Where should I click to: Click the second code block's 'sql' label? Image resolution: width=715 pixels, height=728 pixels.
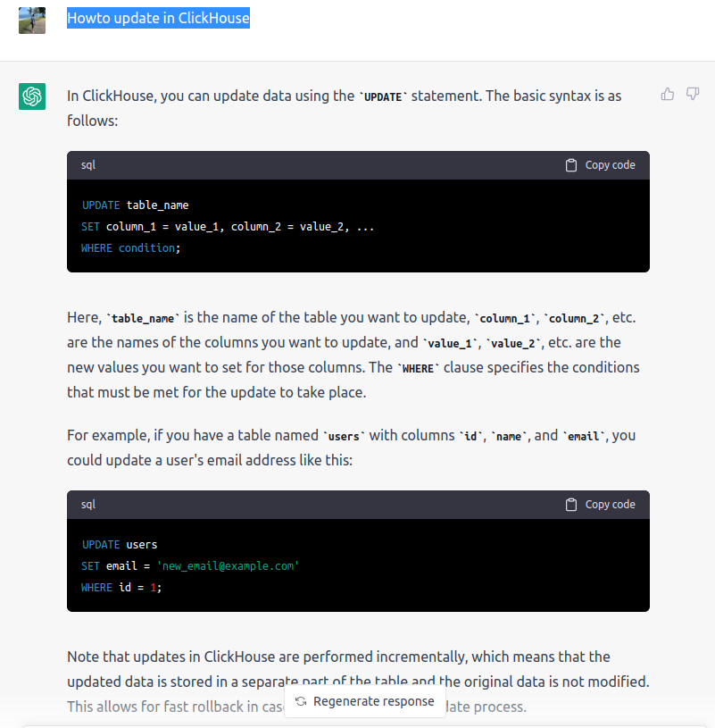tap(88, 505)
